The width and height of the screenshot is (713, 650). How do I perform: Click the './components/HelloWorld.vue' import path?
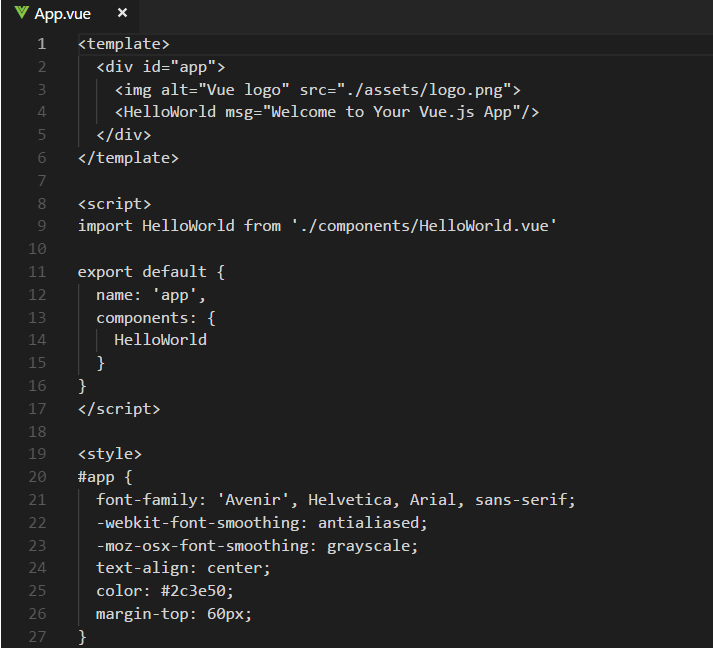point(424,226)
